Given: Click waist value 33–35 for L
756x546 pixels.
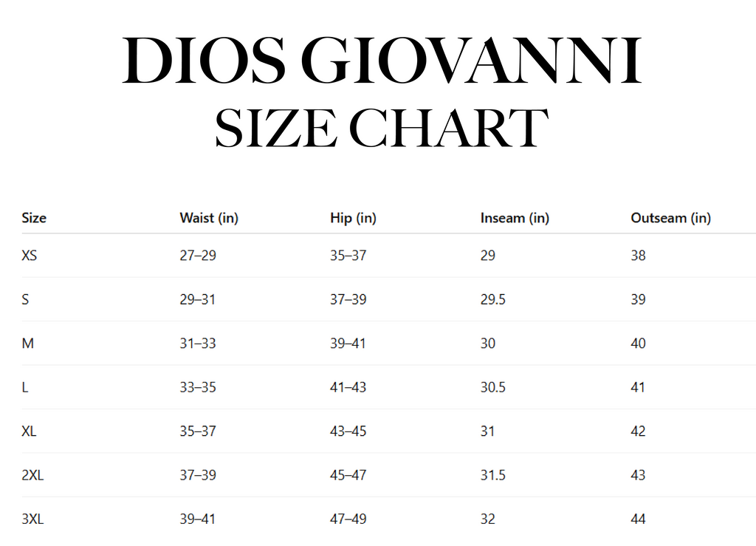Looking at the screenshot, I should [x=198, y=387].
